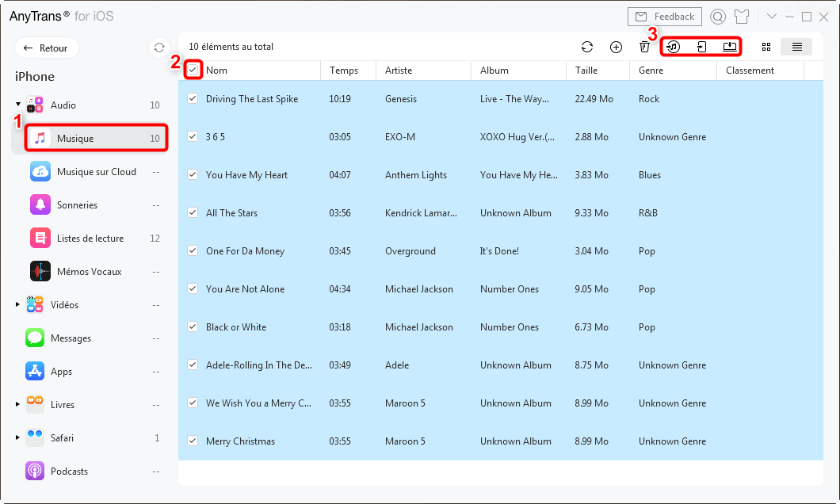Screen dimensions: 840x504
Task: Expand the Livres category
Action: [17, 404]
